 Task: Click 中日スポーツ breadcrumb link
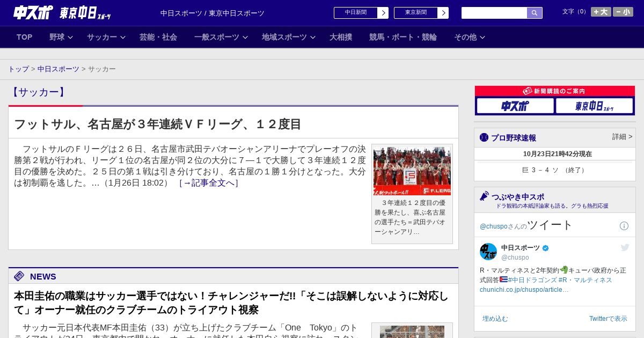tap(58, 69)
